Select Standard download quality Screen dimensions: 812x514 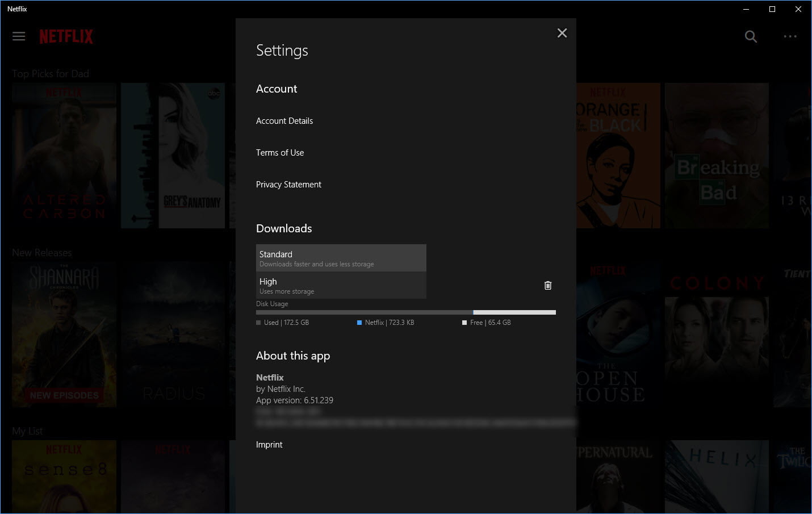341,258
